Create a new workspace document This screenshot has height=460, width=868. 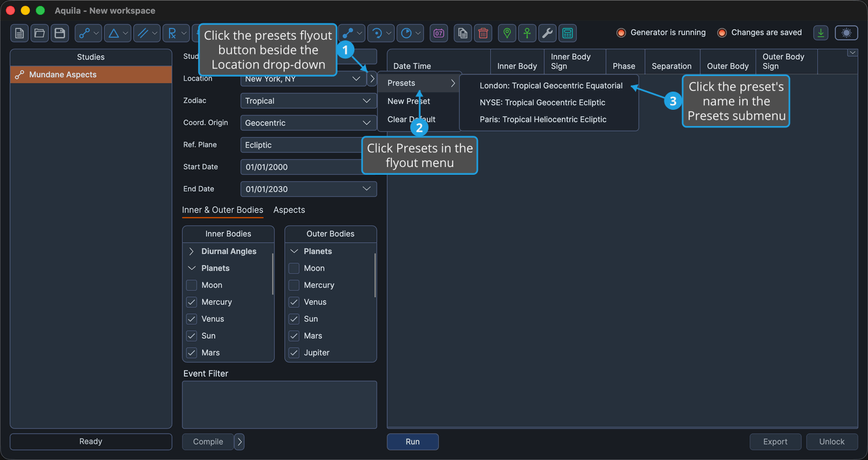click(20, 33)
